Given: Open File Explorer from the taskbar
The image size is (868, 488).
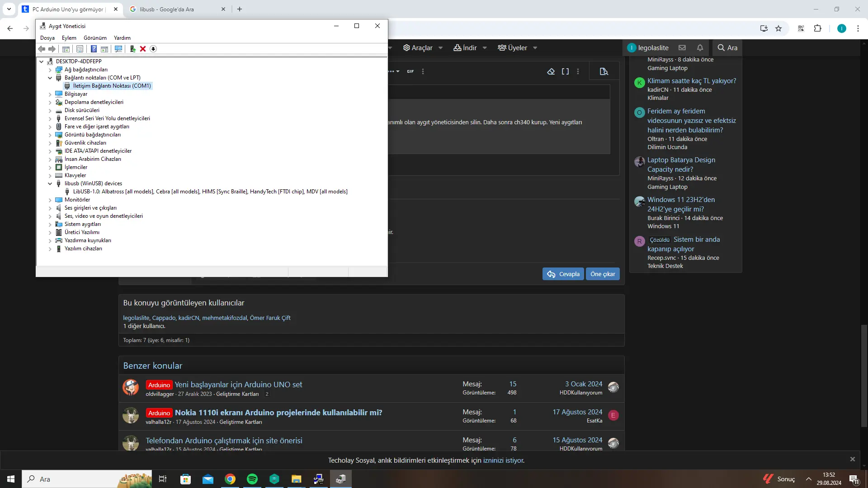Looking at the screenshot, I should click(x=297, y=479).
